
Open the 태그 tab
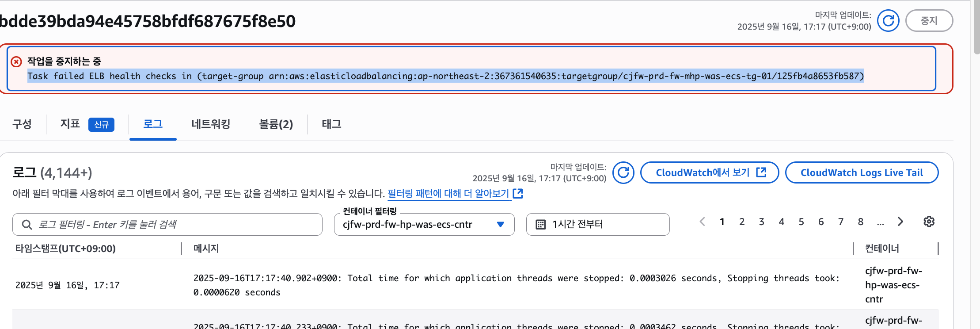(x=331, y=124)
